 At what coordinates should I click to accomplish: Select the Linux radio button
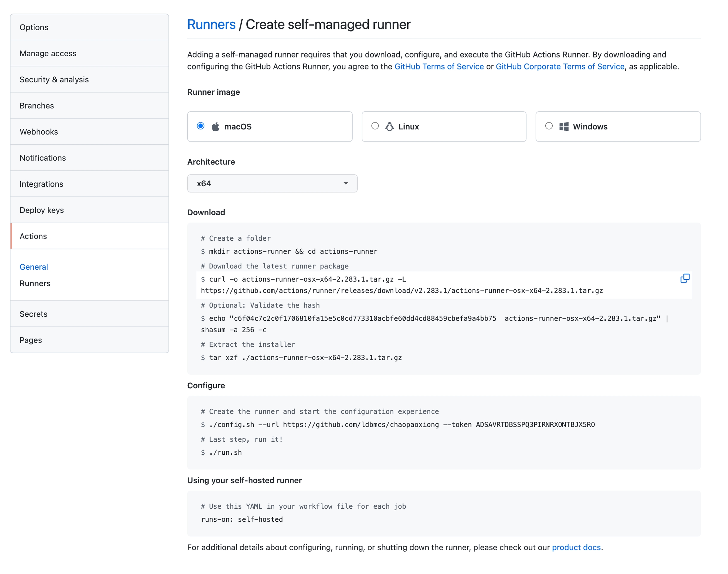click(x=375, y=126)
